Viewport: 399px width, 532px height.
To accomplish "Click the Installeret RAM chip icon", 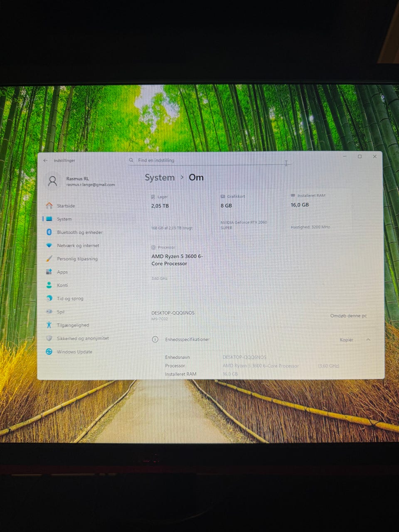I will [x=293, y=195].
